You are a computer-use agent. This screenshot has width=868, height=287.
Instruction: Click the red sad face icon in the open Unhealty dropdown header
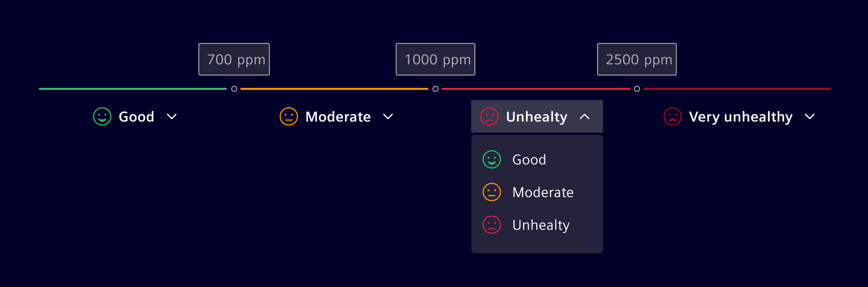(490, 116)
